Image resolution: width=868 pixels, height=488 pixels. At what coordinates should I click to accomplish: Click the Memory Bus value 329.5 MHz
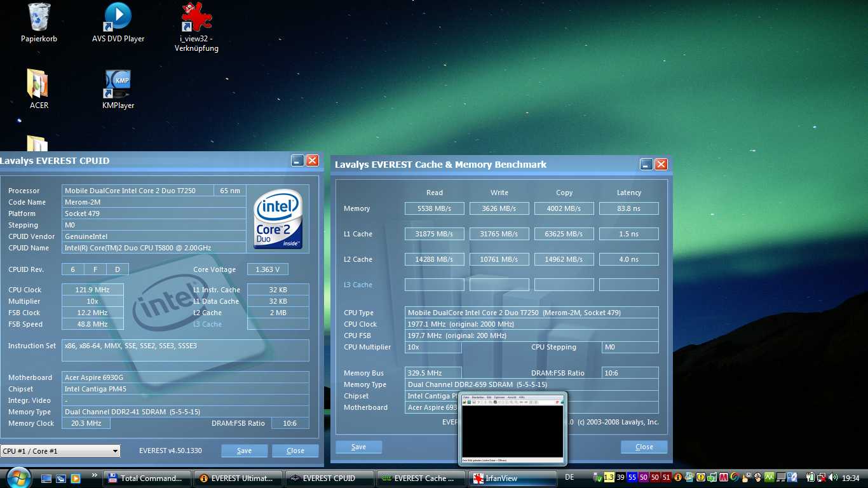click(433, 373)
